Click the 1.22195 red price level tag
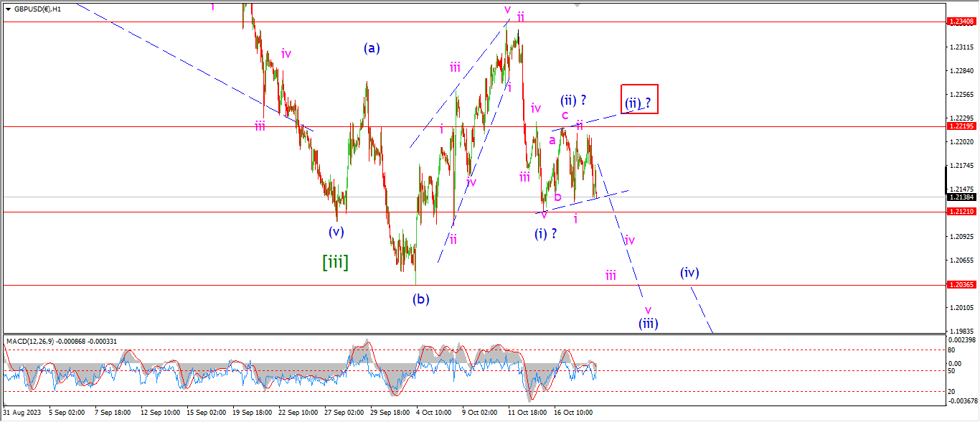Image resolution: width=980 pixels, height=422 pixels. point(962,126)
